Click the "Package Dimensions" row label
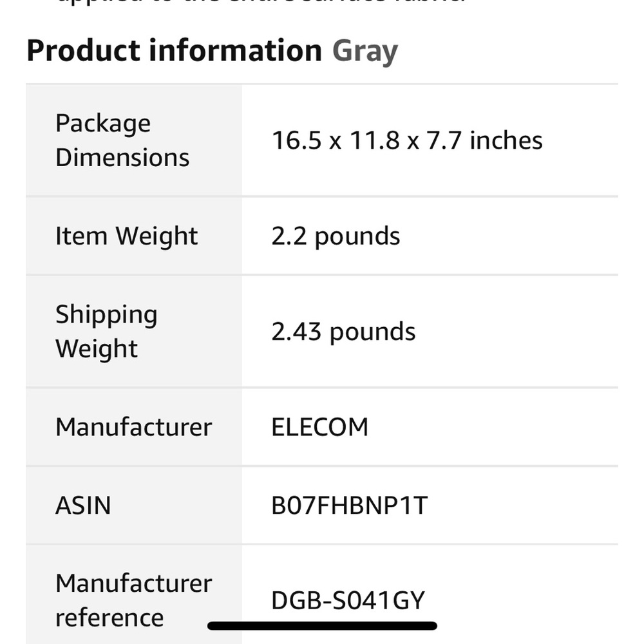The height and width of the screenshot is (644, 644). 122,140
